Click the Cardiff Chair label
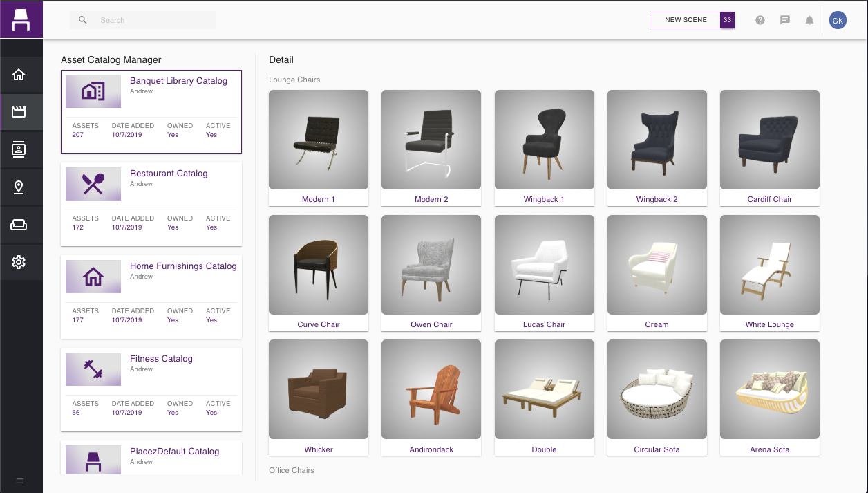The height and width of the screenshot is (493, 868). click(770, 199)
